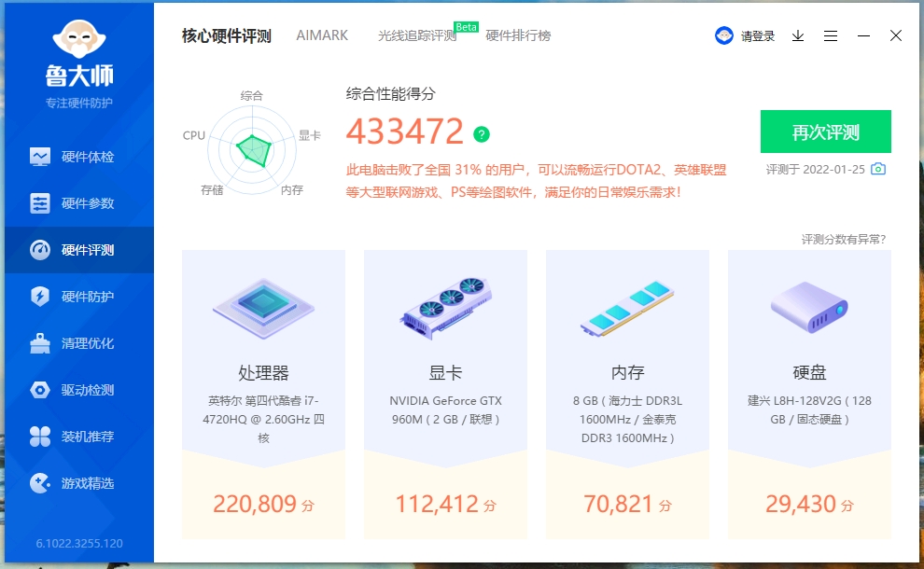Click the 8 GB DDR3L memory description
The height and width of the screenshot is (569, 924).
pos(627,420)
